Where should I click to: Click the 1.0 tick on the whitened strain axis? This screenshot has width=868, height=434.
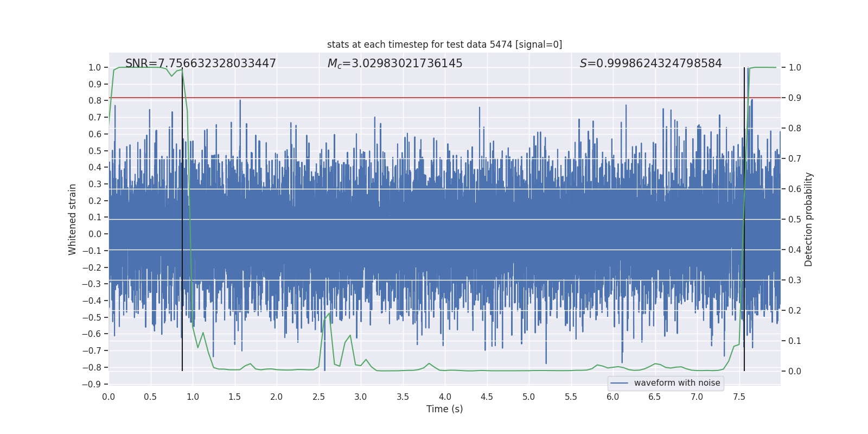[94, 67]
